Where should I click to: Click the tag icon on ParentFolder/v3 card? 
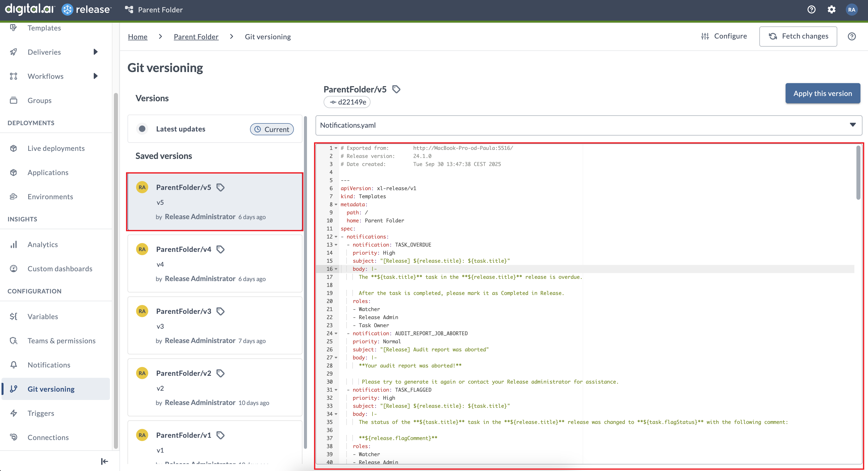pyautogui.click(x=220, y=311)
